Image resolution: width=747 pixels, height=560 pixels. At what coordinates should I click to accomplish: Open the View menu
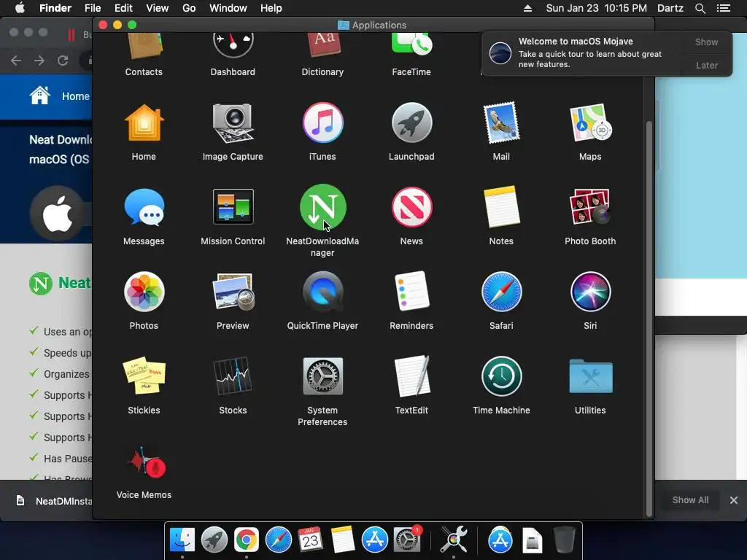point(158,8)
